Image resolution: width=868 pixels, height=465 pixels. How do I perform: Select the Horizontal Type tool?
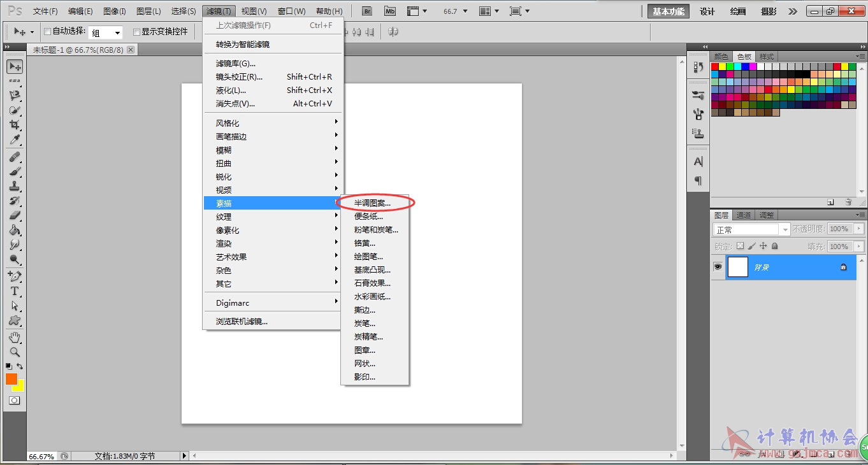[15, 291]
